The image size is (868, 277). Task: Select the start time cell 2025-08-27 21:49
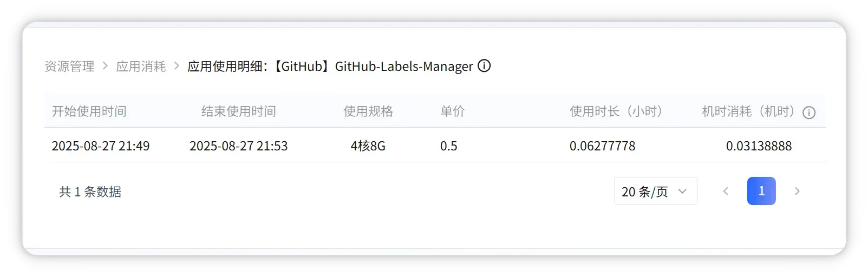coord(101,146)
